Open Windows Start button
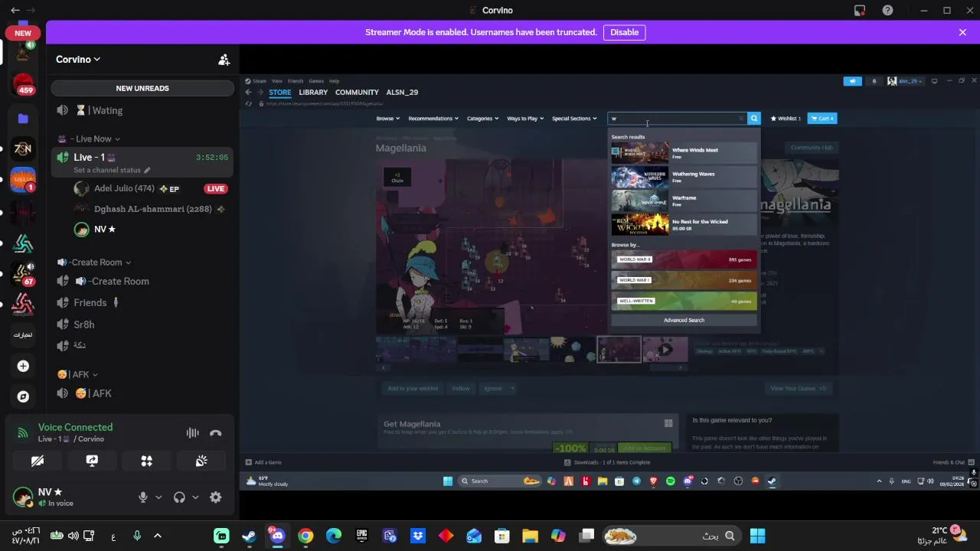Viewport: 980px width, 551px height. [758, 536]
